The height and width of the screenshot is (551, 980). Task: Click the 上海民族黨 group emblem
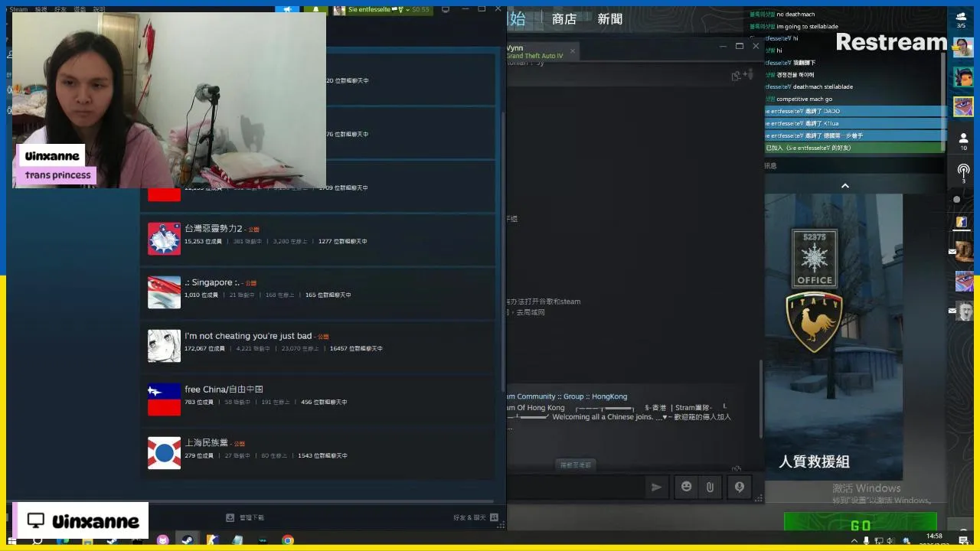(x=164, y=453)
